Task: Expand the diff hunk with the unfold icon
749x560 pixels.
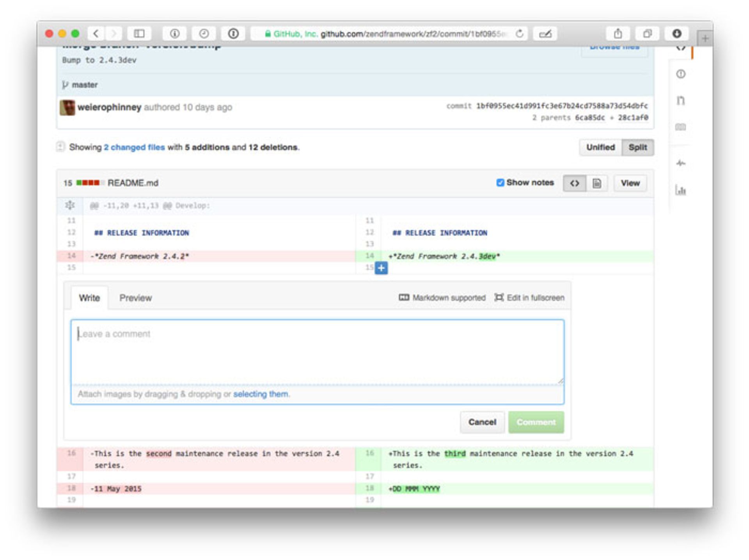Action: [70, 205]
